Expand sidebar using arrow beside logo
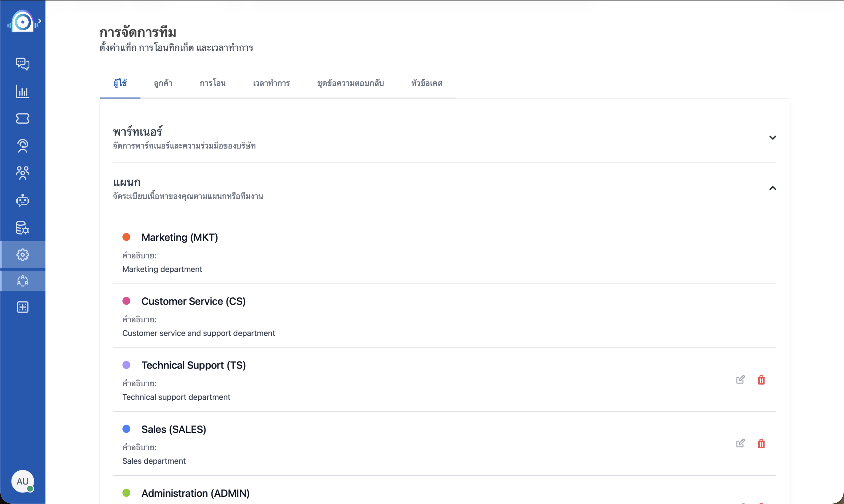Viewport: 844px width, 504px height. pos(40,21)
